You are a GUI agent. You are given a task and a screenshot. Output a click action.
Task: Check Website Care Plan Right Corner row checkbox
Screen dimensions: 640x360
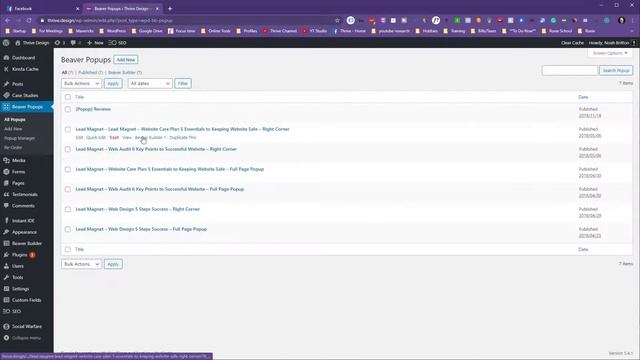68,129
